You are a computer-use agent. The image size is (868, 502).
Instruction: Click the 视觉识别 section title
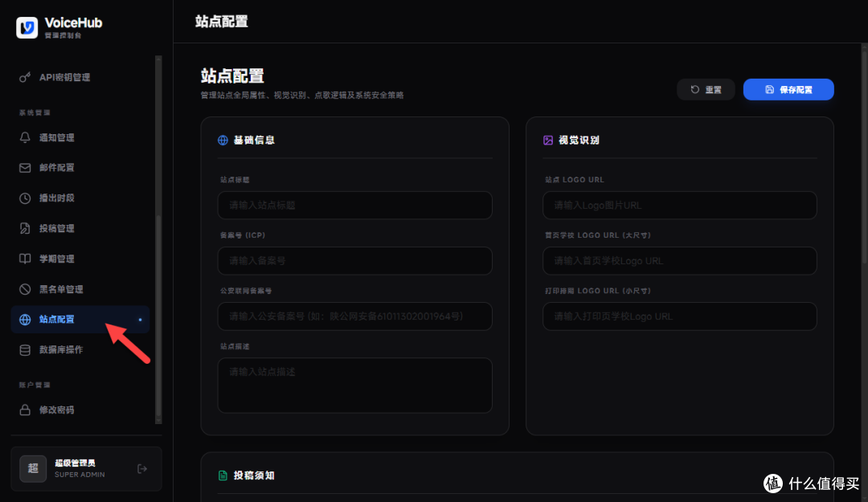point(579,140)
